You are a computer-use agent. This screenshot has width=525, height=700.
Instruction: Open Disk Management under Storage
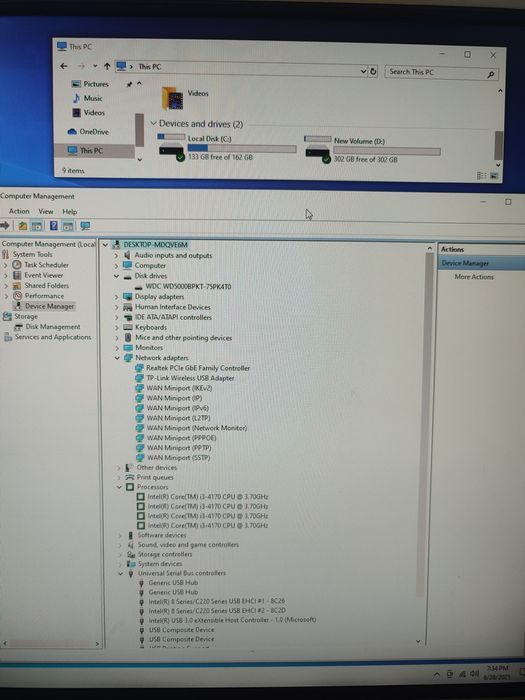tap(53, 326)
